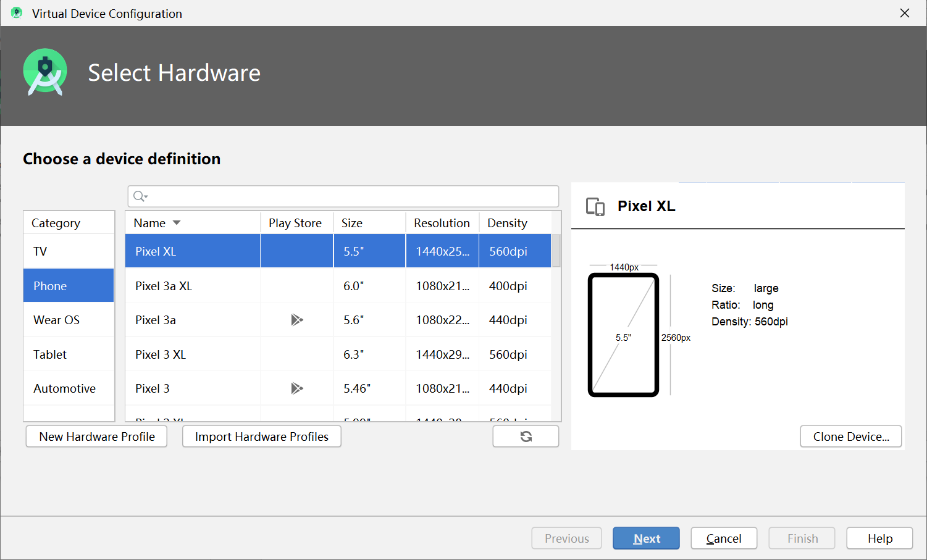Click the Android Studio logo in header

tap(44, 72)
